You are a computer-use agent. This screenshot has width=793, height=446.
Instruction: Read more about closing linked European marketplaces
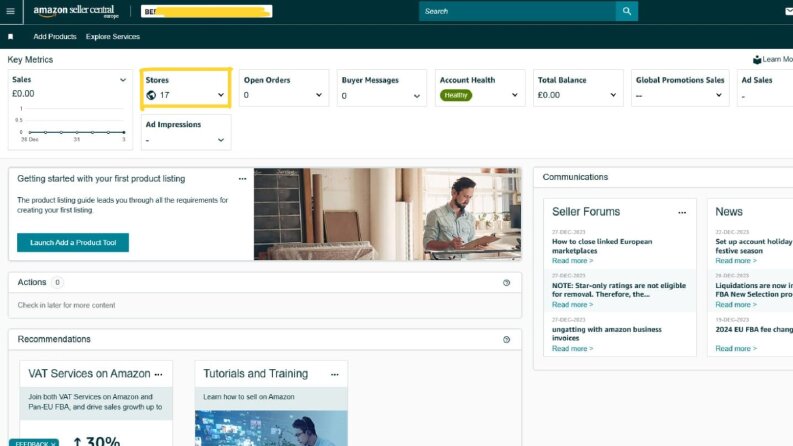coord(572,261)
